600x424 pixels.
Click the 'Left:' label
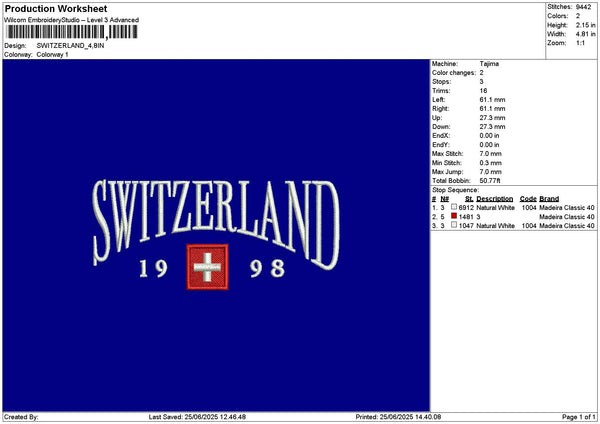coord(439,99)
